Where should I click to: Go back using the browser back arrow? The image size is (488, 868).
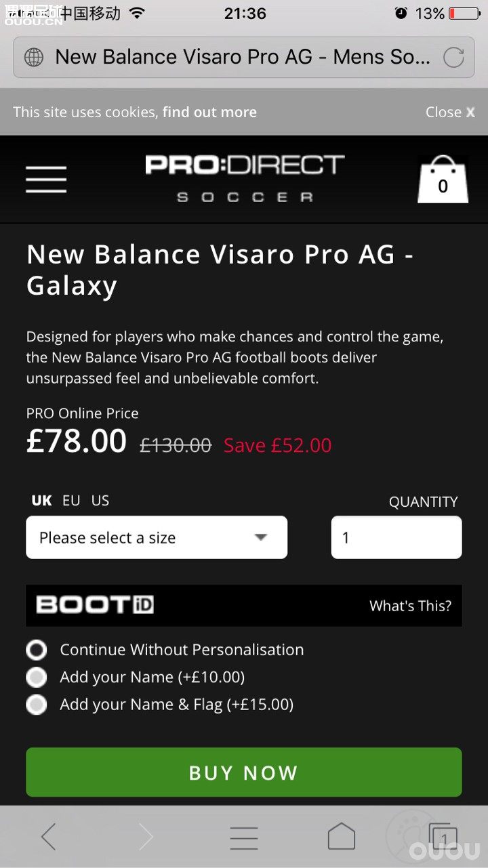(48, 837)
